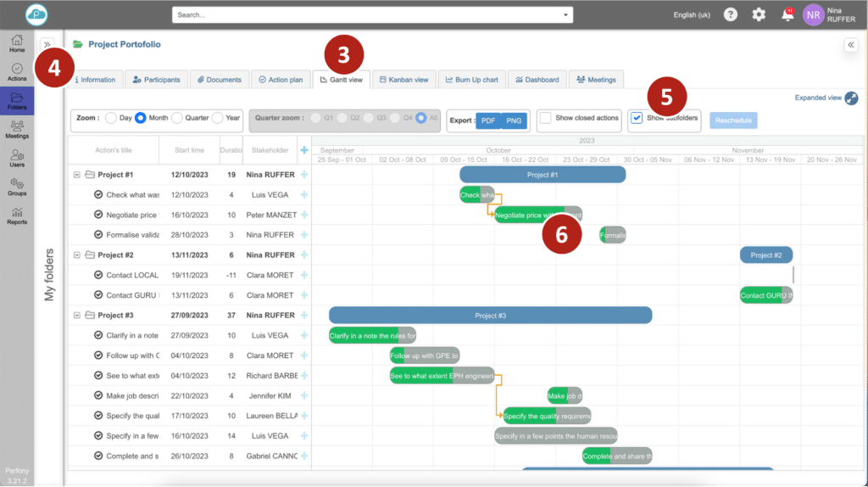Switch to the Kanban view tab

[403, 80]
